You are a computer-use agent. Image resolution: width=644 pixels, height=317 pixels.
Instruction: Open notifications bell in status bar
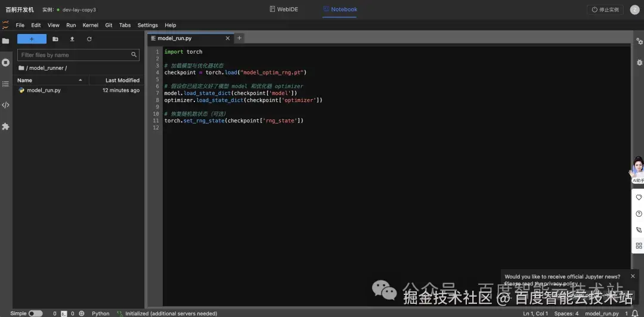click(635, 313)
